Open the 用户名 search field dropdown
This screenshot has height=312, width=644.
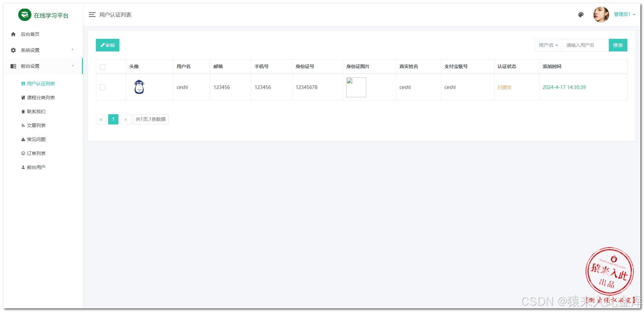(548, 45)
